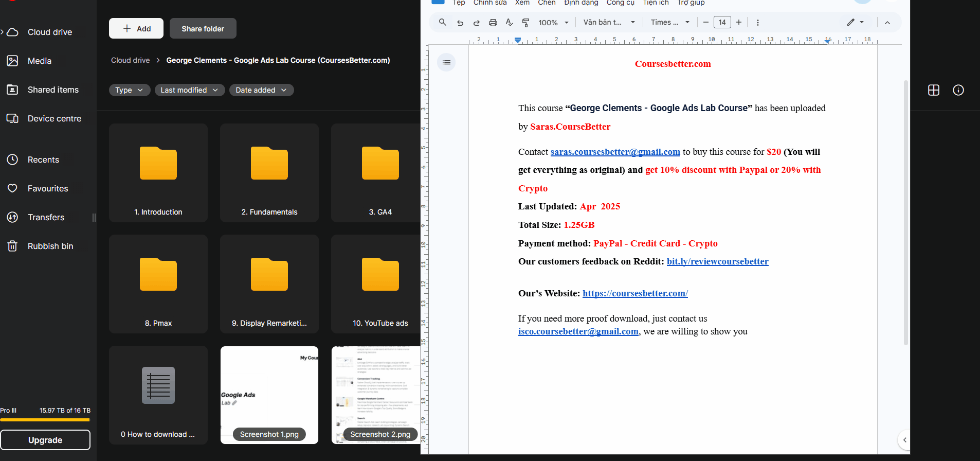Select the Paint format tool
The image size is (980, 461).
[525, 23]
